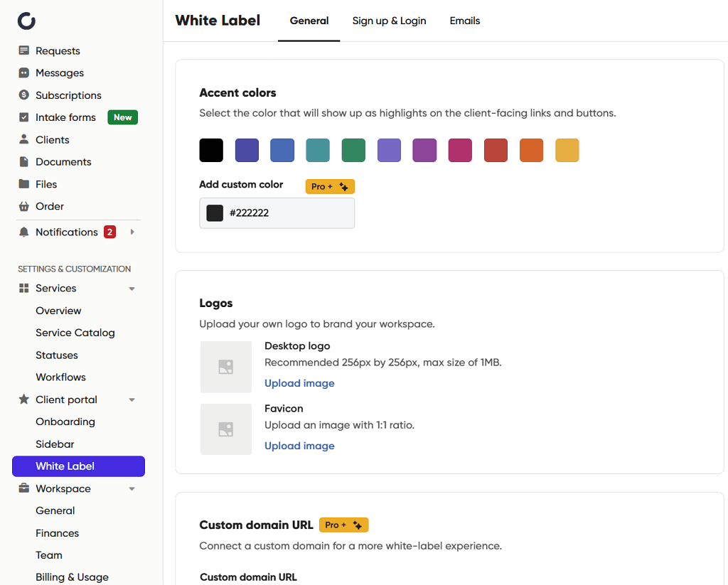Viewport: 728px width, 585px height.
Task: Click the Desktop logo image placeholder
Action: pyautogui.click(x=226, y=367)
